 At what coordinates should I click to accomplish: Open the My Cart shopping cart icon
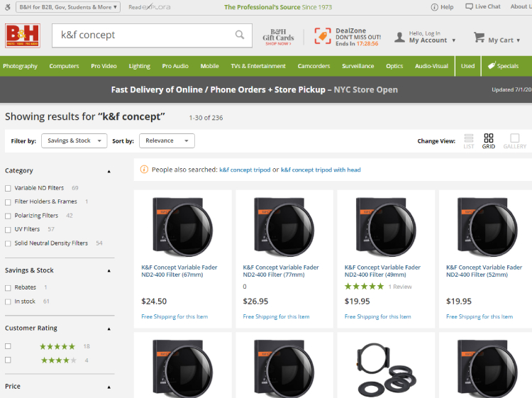click(479, 37)
